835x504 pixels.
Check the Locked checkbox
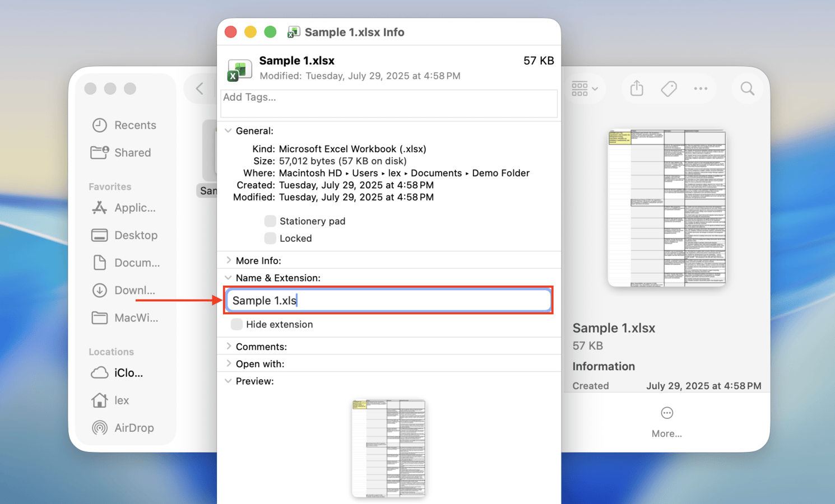pyautogui.click(x=270, y=238)
